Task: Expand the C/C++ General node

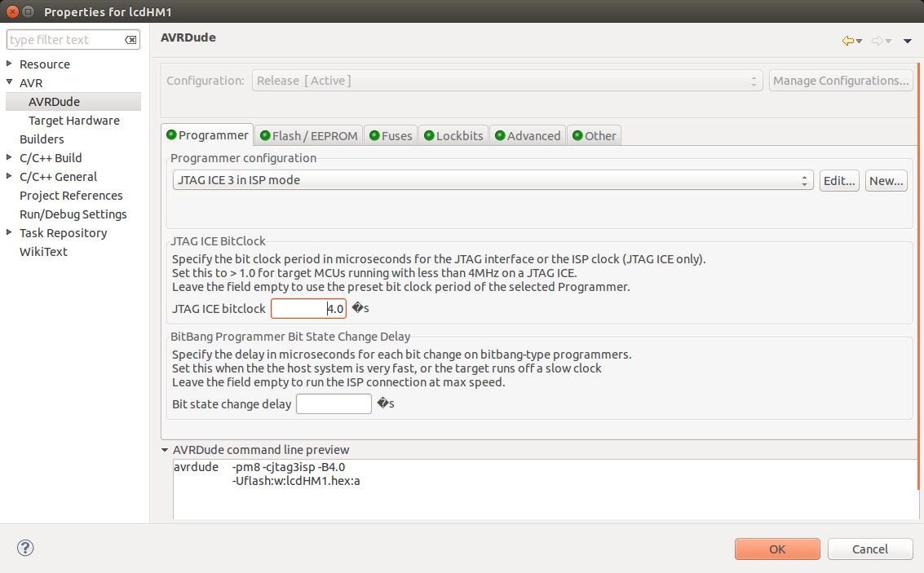Action: coord(10,176)
